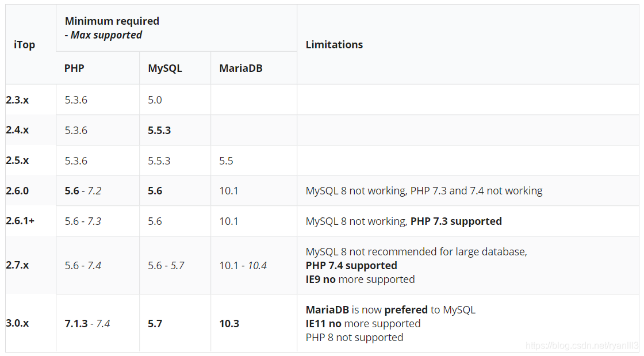Click the blog.csdn.net watermark URL
The image size is (644, 356).
point(582,345)
